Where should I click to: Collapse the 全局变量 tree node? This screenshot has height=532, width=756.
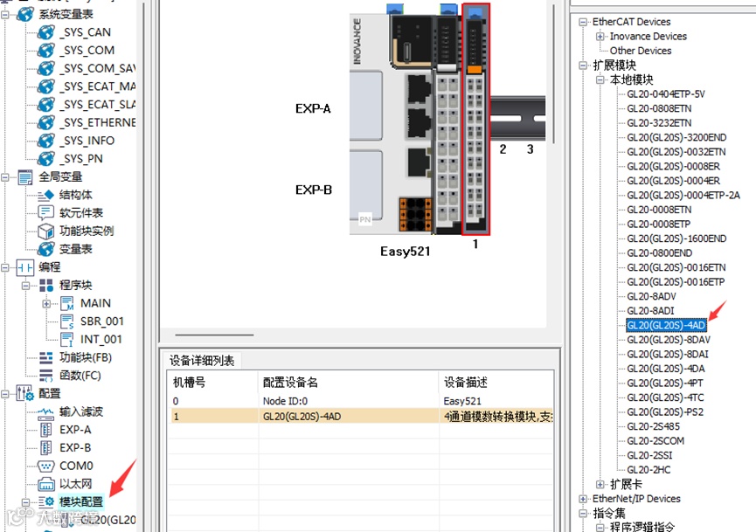pos(5,176)
